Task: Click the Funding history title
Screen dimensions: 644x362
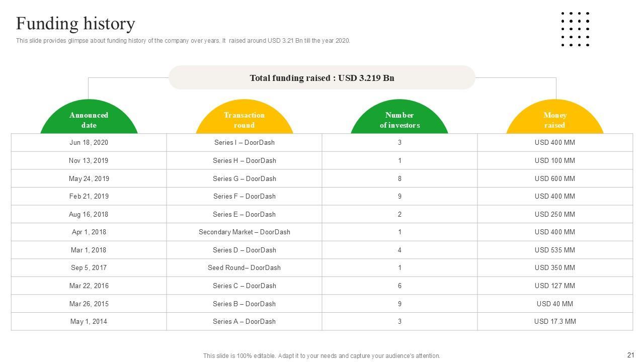Action: pyautogui.click(x=75, y=24)
